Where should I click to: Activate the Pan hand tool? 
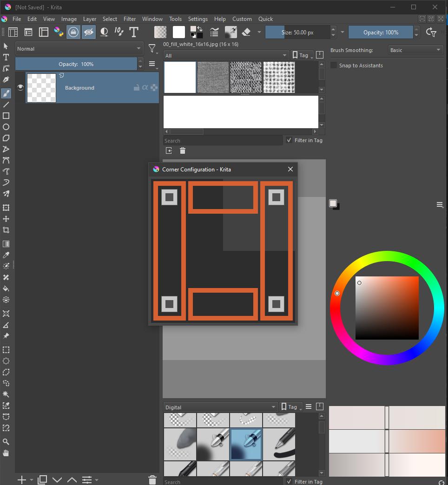point(6,453)
